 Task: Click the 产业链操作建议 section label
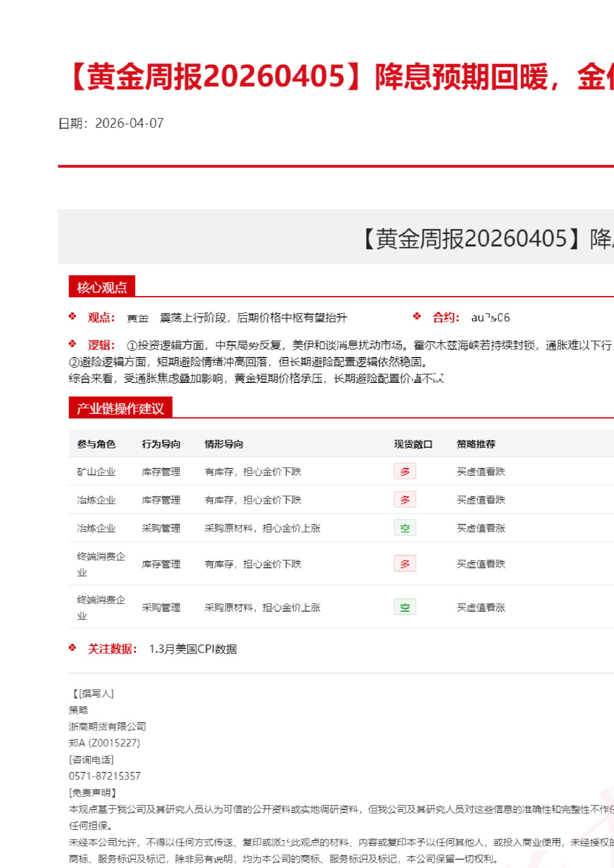pos(120,408)
